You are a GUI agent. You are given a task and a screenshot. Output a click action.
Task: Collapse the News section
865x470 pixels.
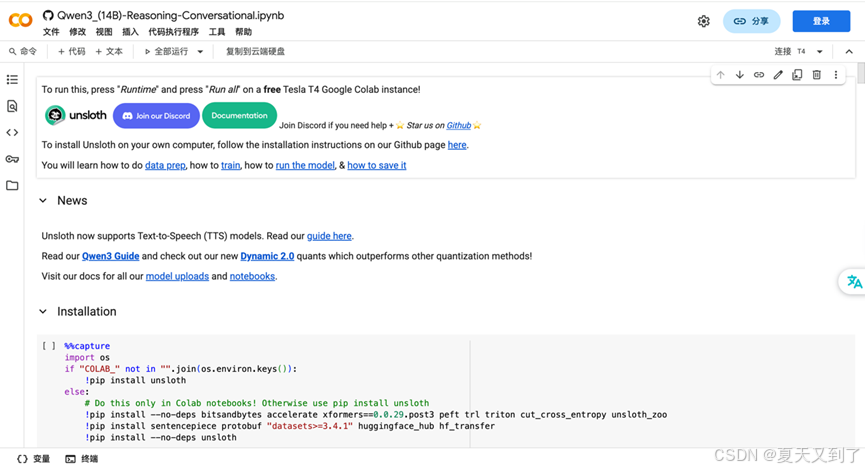[x=43, y=200]
